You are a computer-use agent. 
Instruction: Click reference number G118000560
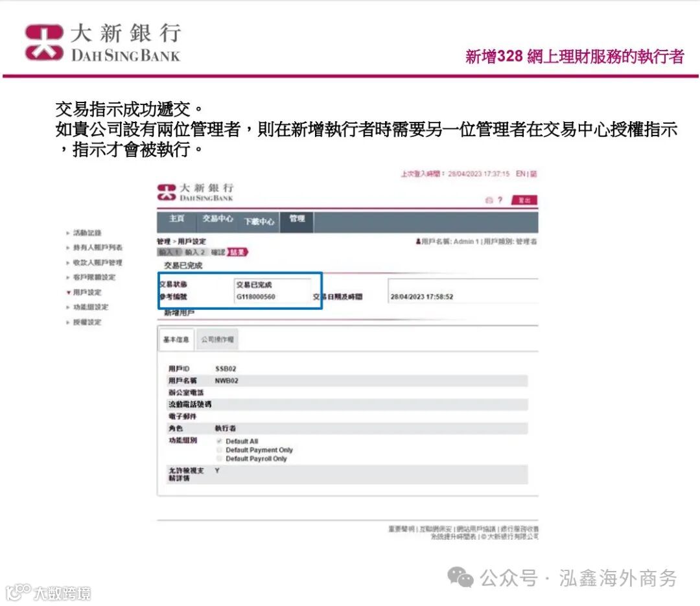pos(255,297)
